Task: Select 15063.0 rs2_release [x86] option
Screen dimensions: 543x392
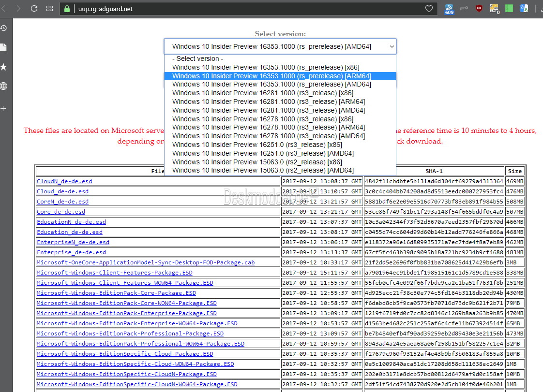Action: (280, 161)
